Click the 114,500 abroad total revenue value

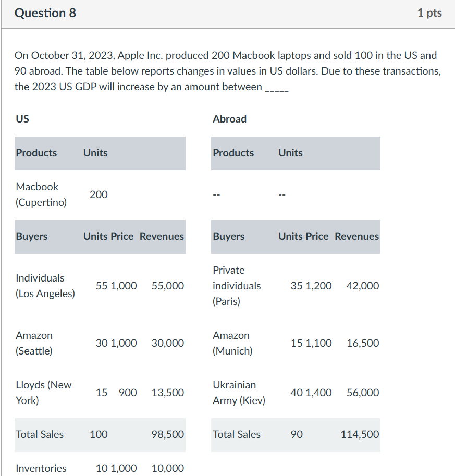[360, 434]
